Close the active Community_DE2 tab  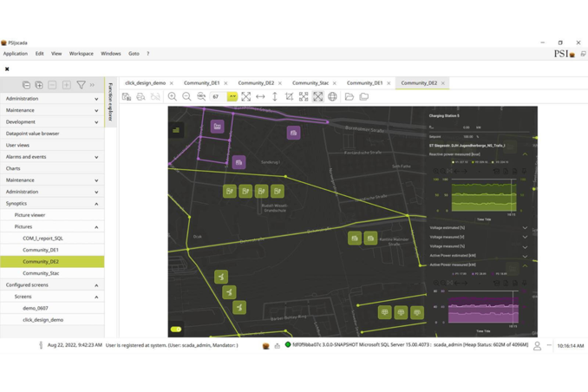coord(443,83)
